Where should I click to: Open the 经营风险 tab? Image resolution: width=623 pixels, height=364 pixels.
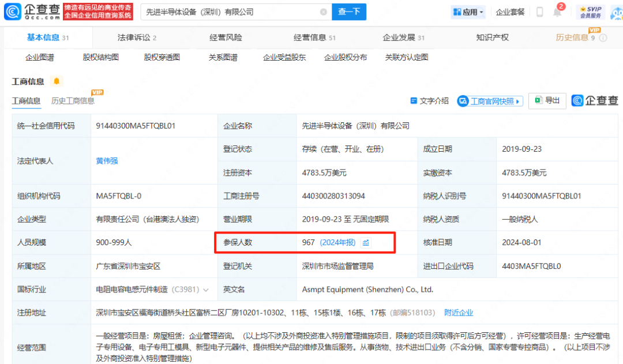coord(226,37)
